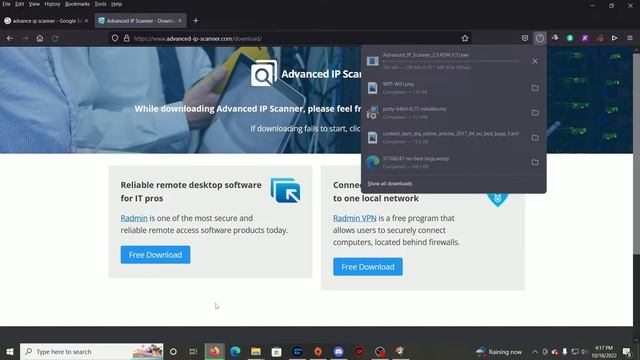This screenshot has width=640, height=360.
Task: Click the Type here to search box
Action: pos(92,351)
